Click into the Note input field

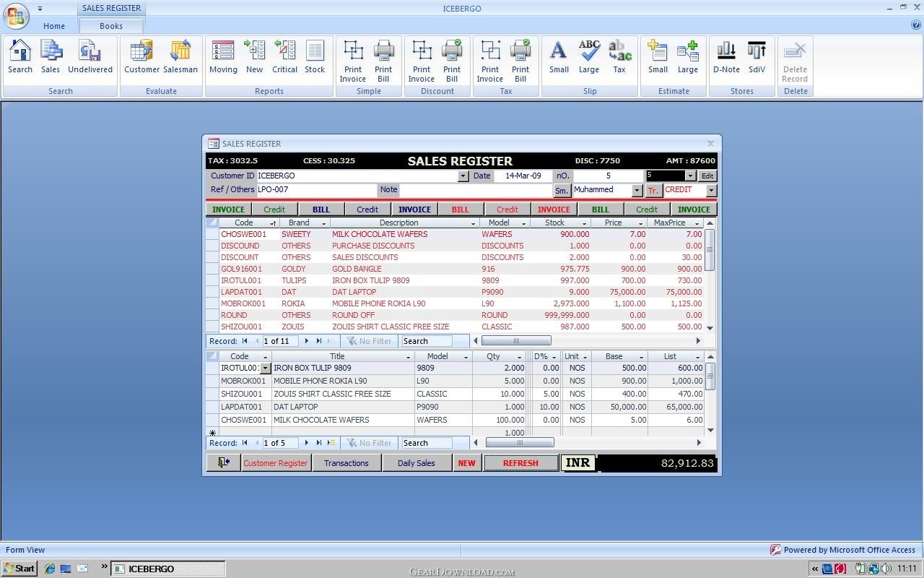click(x=475, y=190)
